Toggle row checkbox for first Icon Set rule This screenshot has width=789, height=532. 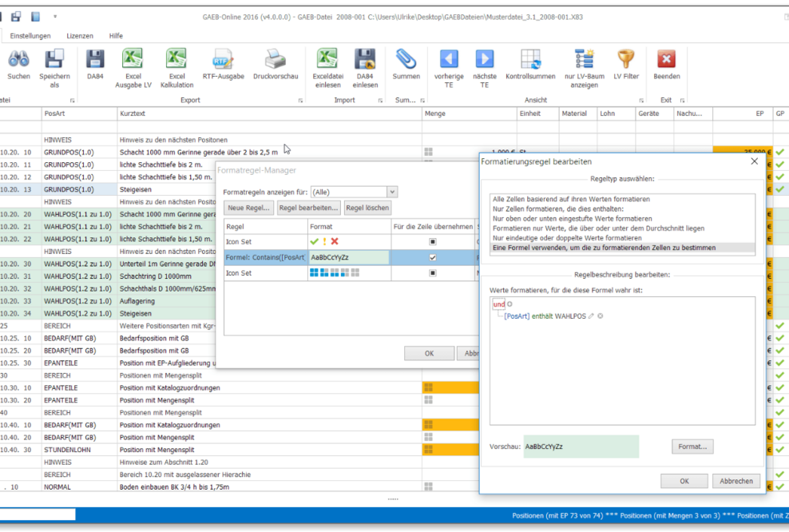click(x=433, y=241)
